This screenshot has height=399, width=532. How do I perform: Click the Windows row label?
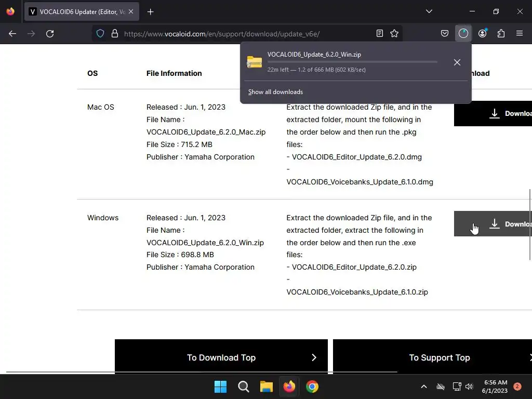coord(103,218)
